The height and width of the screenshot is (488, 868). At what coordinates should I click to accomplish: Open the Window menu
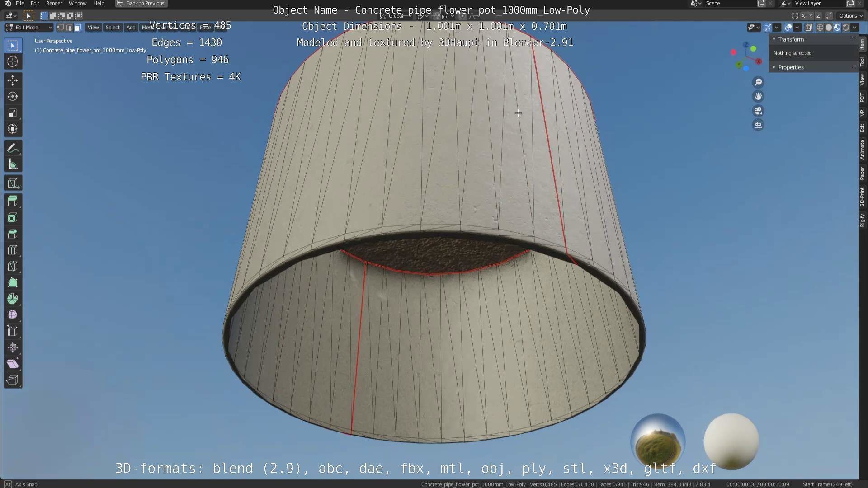[x=77, y=3]
